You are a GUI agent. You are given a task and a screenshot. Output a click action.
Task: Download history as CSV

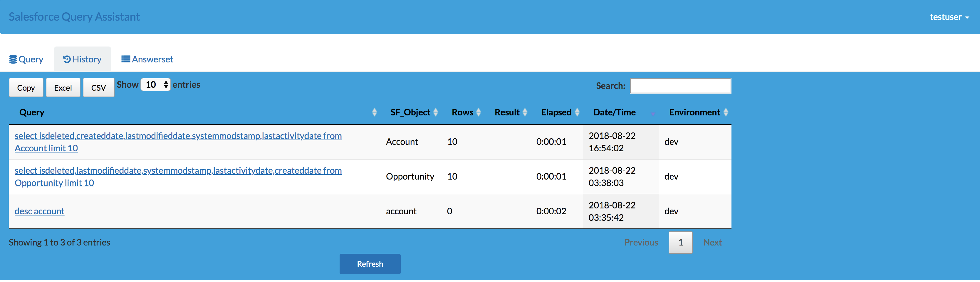[x=98, y=88]
